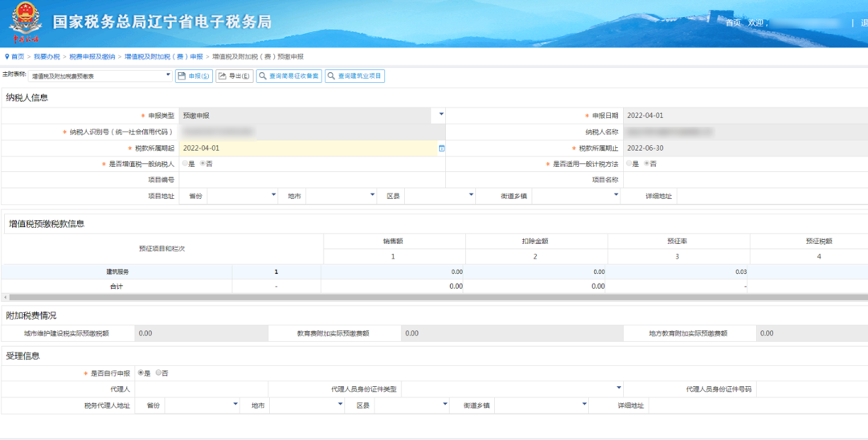Click the table horizontal scrollbar

coord(439,297)
